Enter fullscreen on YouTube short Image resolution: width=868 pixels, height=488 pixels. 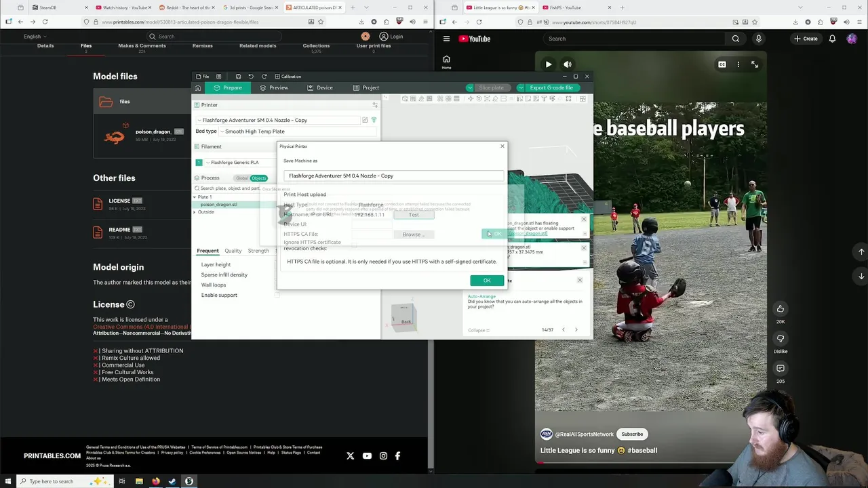[755, 64]
